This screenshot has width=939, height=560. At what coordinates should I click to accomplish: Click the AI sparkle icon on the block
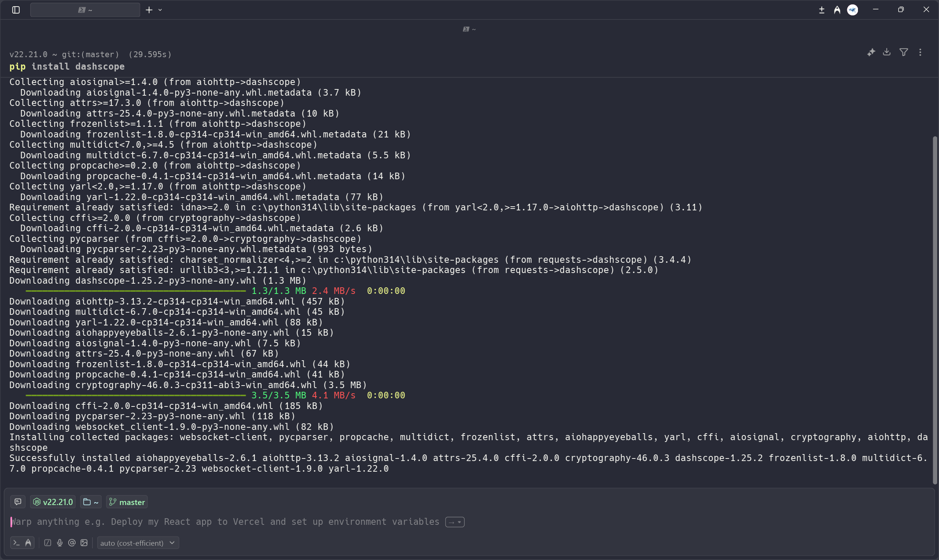tap(871, 52)
